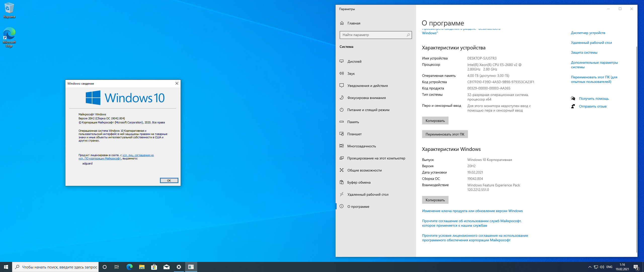Select Focus assist in the sidebar
The width and height of the screenshot is (644, 272).
[366, 98]
